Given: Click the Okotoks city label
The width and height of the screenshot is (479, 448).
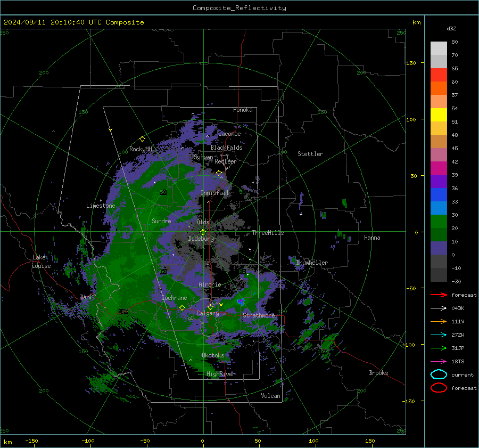Looking at the screenshot, I should pos(213,355).
